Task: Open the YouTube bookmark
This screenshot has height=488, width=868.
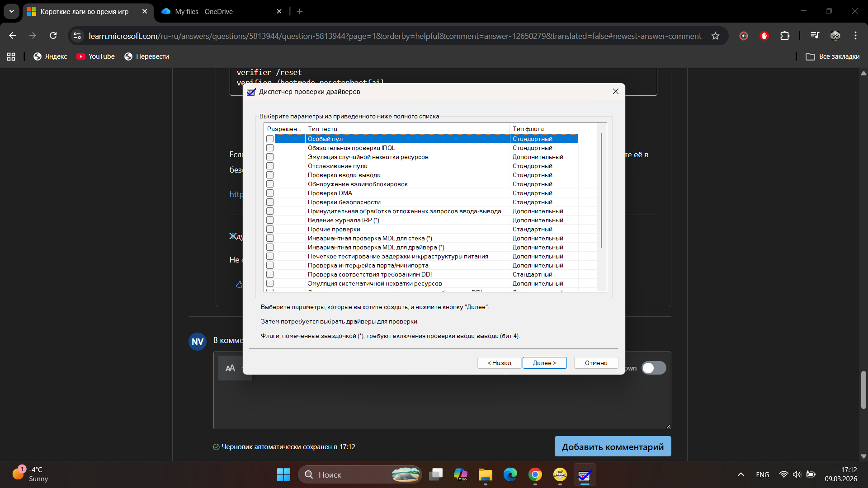Action: 95,56
